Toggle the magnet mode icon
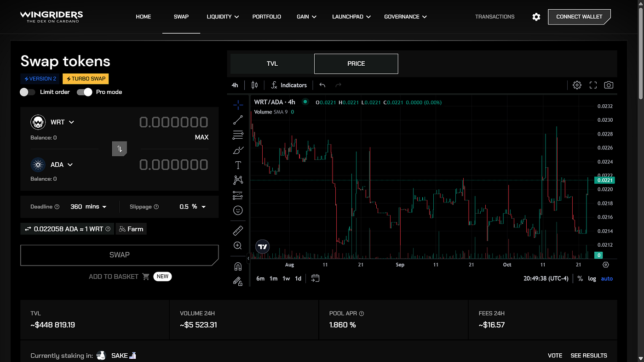The width and height of the screenshot is (644, 362). point(238,266)
